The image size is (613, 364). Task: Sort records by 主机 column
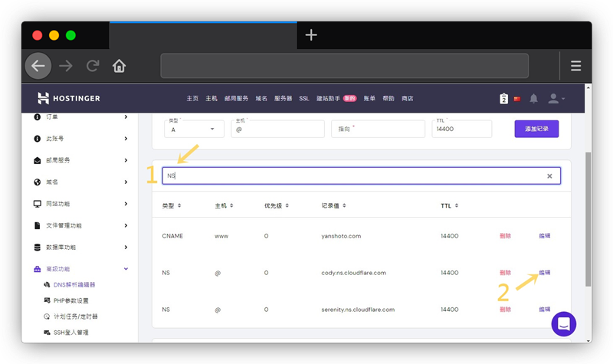coord(224,205)
